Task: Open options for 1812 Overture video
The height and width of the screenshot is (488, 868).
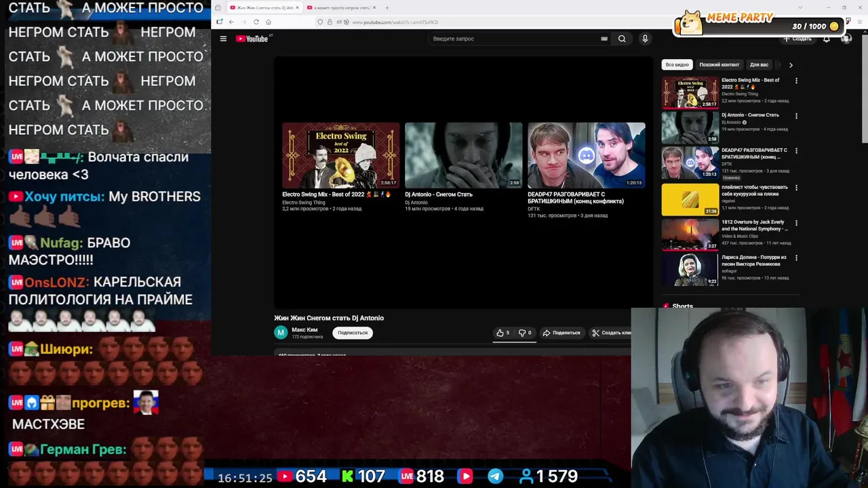Action: click(x=796, y=223)
